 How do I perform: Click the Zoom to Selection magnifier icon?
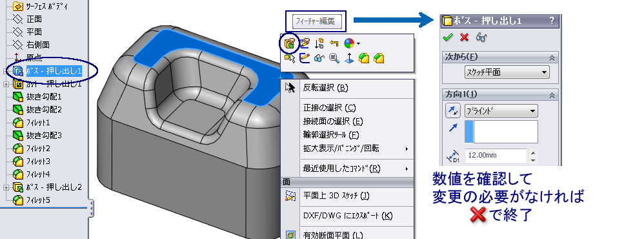coord(334,58)
